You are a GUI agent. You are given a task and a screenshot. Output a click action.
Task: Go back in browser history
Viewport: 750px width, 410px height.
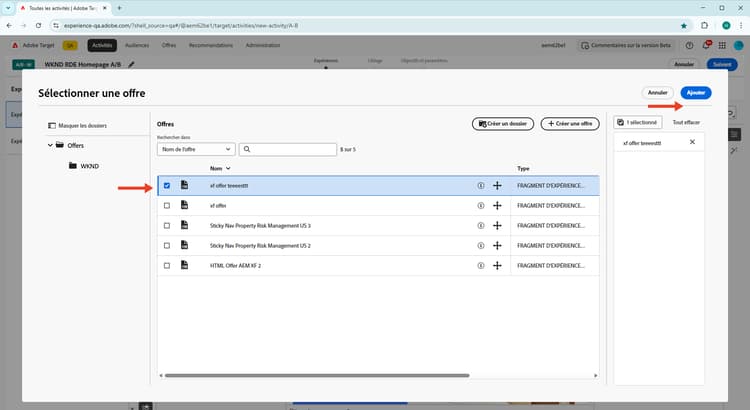(9, 25)
